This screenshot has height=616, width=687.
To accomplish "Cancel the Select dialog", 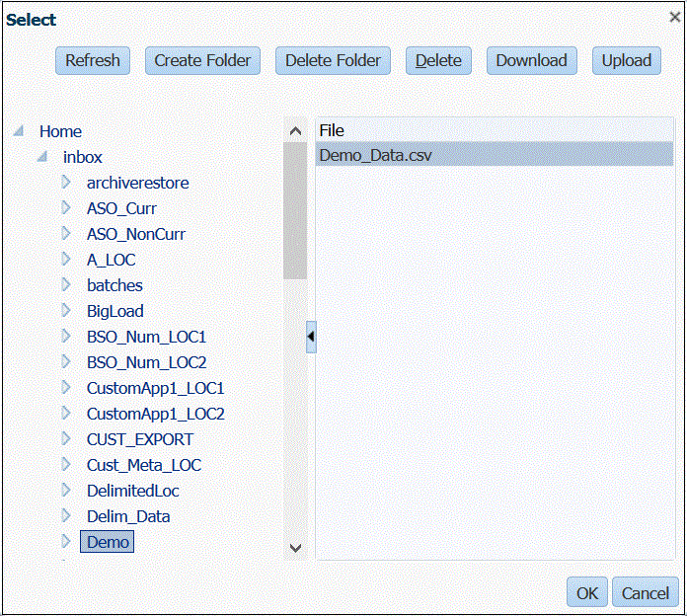I will (x=646, y=592).
